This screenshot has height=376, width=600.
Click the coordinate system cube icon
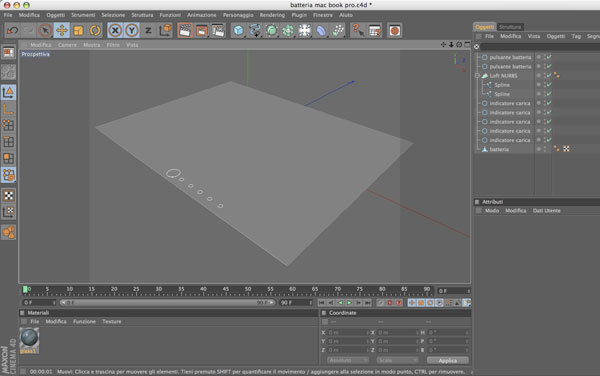click(x=165, y=30)
